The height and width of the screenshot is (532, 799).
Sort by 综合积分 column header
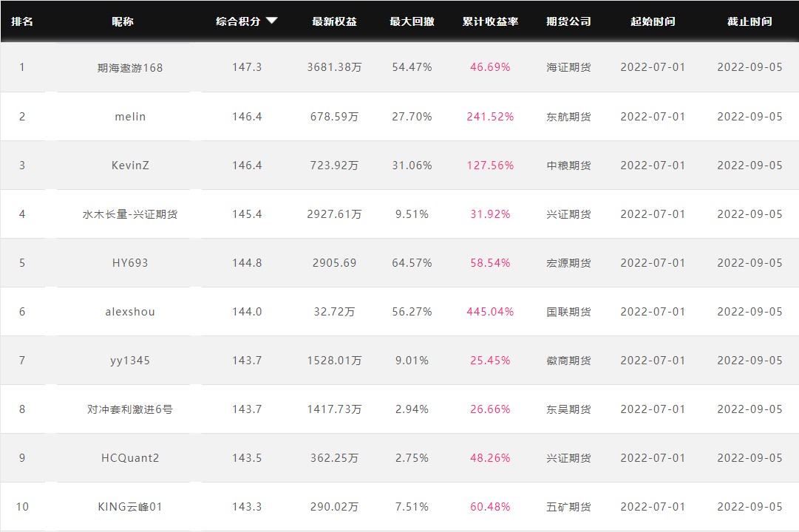pos(238,21)
